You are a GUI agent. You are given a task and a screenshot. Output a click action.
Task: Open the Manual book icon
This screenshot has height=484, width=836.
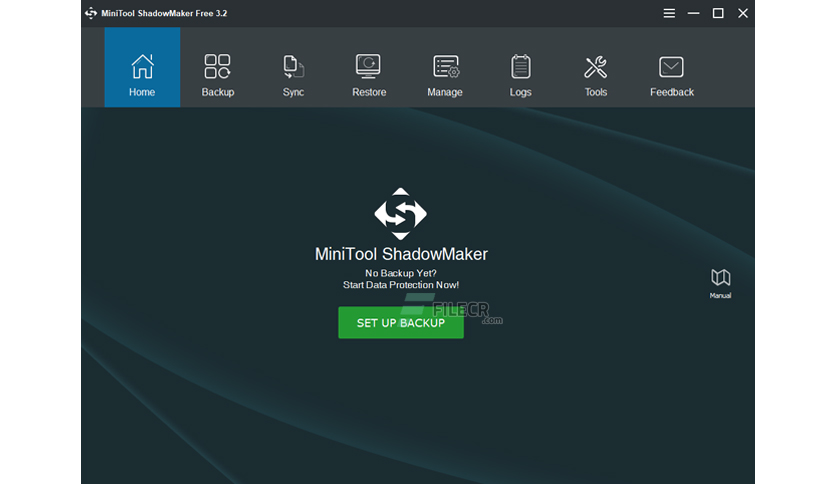pyautogui.click(x=720, y=277)
